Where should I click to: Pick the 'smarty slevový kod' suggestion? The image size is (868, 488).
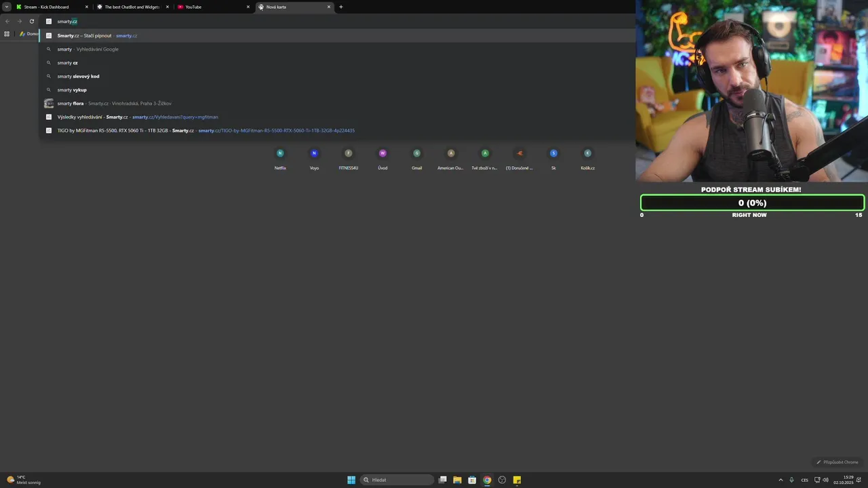point(337,76)
